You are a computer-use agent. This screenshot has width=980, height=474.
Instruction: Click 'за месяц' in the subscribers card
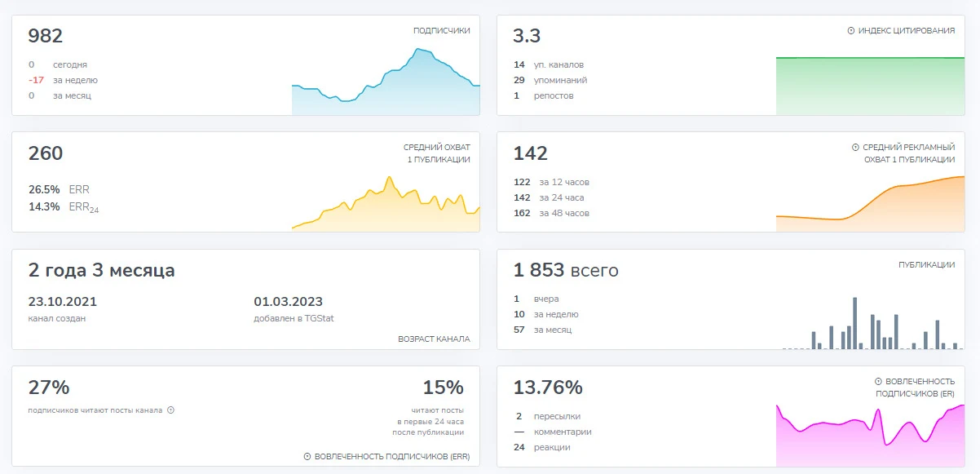click(72, 95)
